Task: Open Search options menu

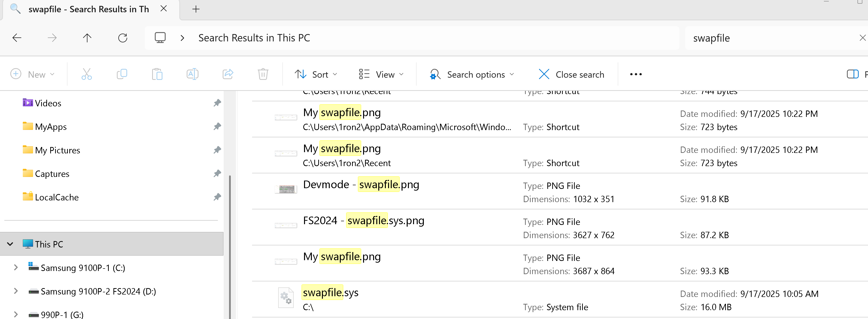Action: (x=472, y=74)
